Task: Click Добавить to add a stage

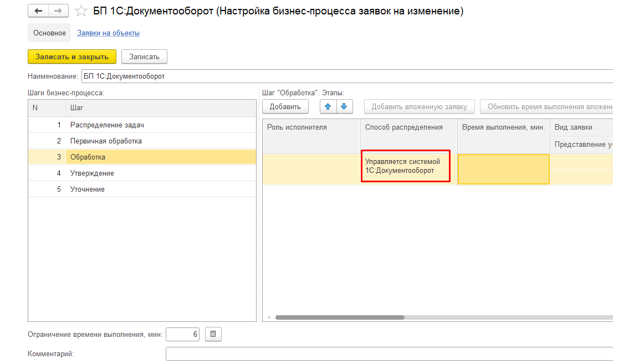Action: tap(285, 107)
